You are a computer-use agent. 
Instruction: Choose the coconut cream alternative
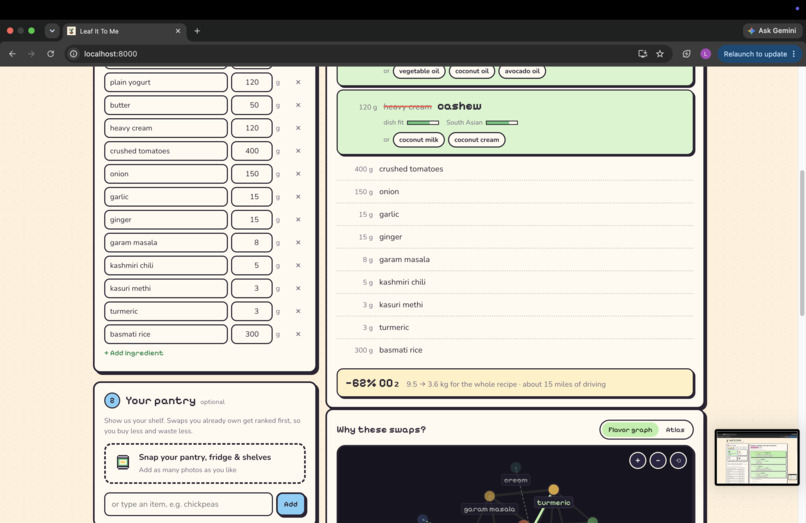(x=477, y=139)
